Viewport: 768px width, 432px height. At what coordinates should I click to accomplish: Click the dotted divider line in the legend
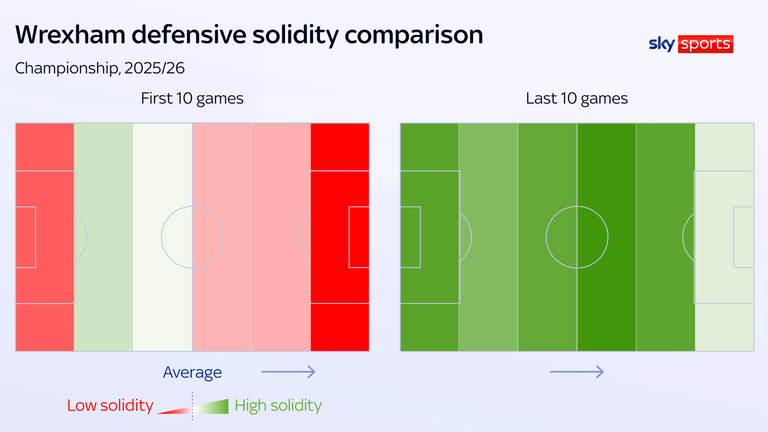[x=192, y=406]
